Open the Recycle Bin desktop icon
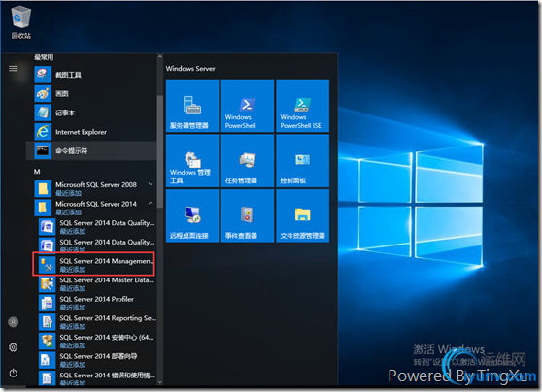 tap(21, 21)
